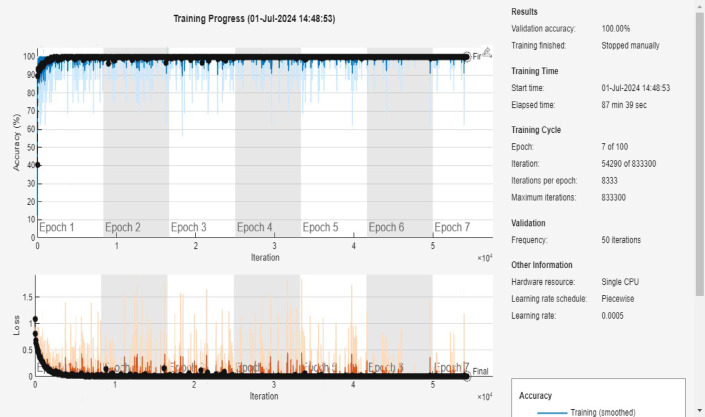Image resolution: width=705 pixels, height=417 pixels.
Task: Click the final validation marker on the accuracy curve
Action: click(x=467, y=57)
